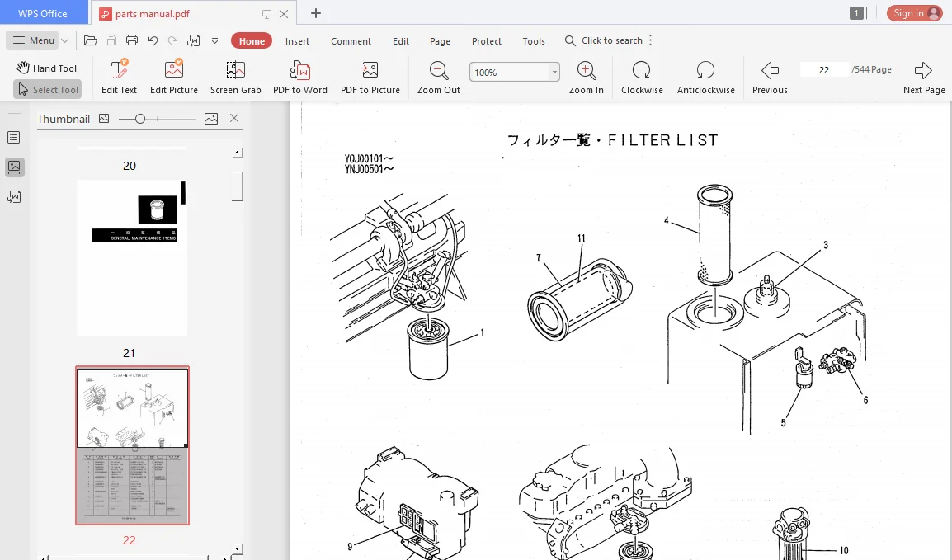This screenshot has width=952, height=560.
Task: Click the page number field showing 22
Action: coord(824,70)
